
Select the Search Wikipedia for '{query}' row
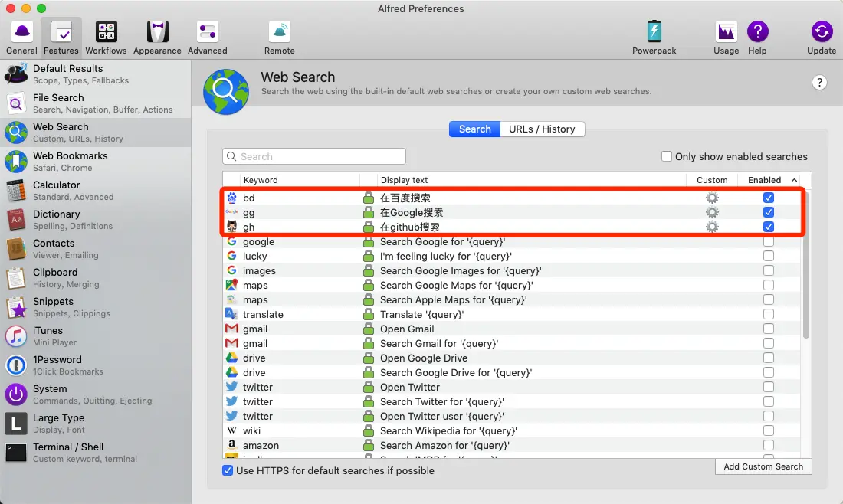511,430
